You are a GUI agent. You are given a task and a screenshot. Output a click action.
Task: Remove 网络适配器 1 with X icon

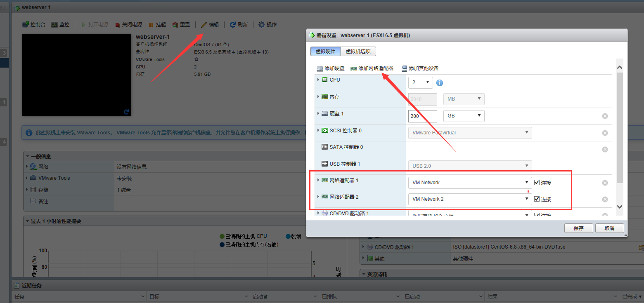(605, 183)
